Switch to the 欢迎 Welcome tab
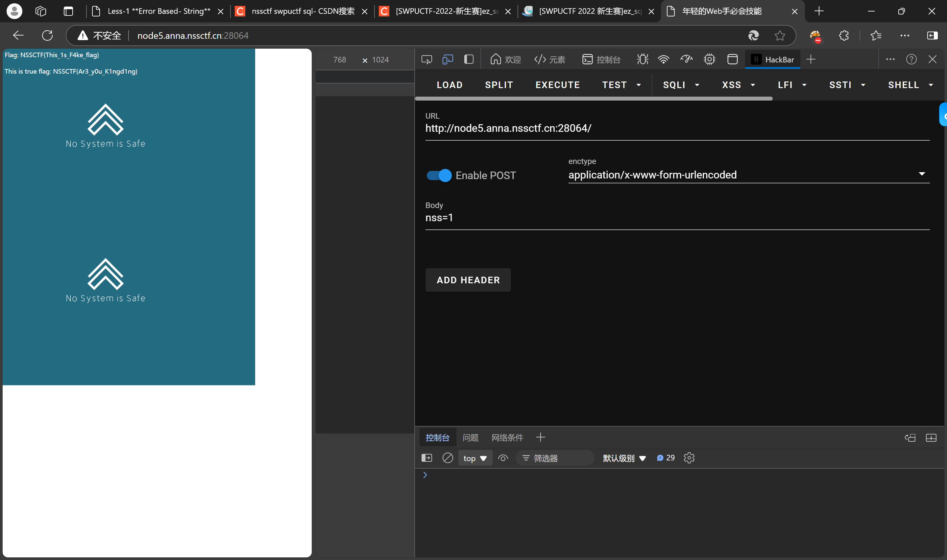Screen dimensions: 947x560 coord(505,59)
